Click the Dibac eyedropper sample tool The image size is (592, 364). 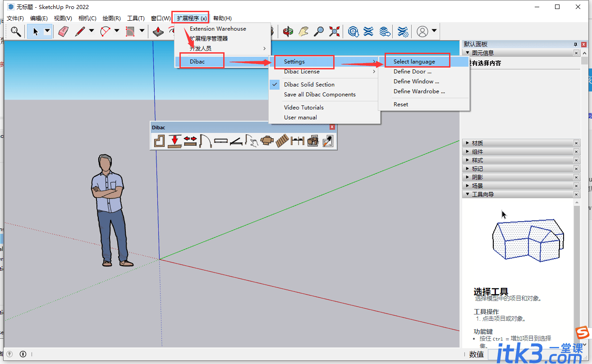[328, 141]
